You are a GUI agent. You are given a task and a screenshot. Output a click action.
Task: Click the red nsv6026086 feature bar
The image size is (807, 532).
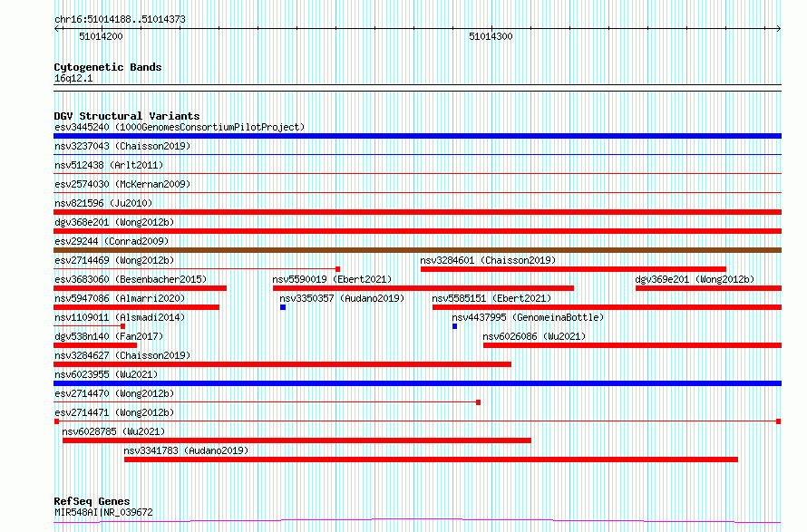click(x=633, y=345)
